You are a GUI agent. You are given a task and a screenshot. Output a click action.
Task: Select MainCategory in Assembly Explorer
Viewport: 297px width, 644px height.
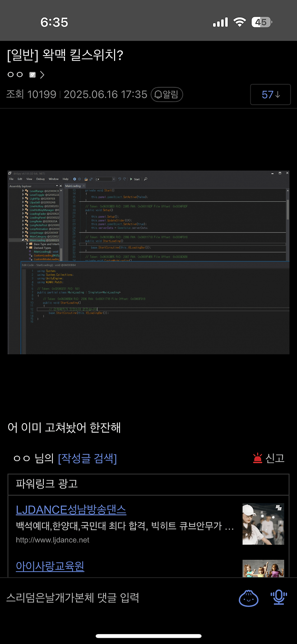(x=44, y=236)
